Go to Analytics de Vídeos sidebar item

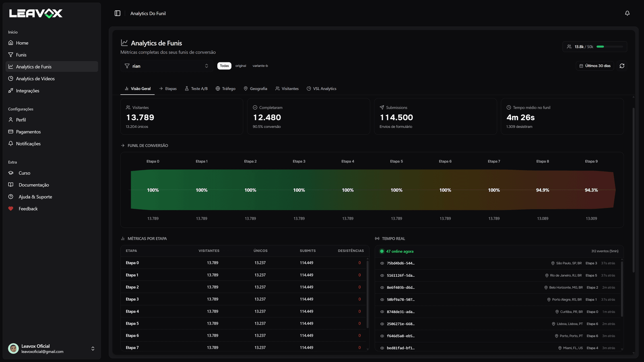(x=52, y=79)
